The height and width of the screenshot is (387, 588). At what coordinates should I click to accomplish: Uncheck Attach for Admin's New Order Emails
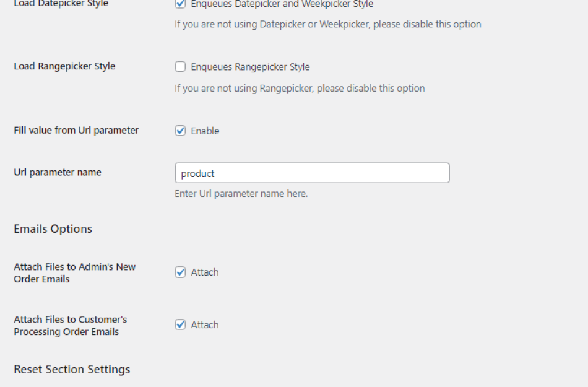(179, 271)
